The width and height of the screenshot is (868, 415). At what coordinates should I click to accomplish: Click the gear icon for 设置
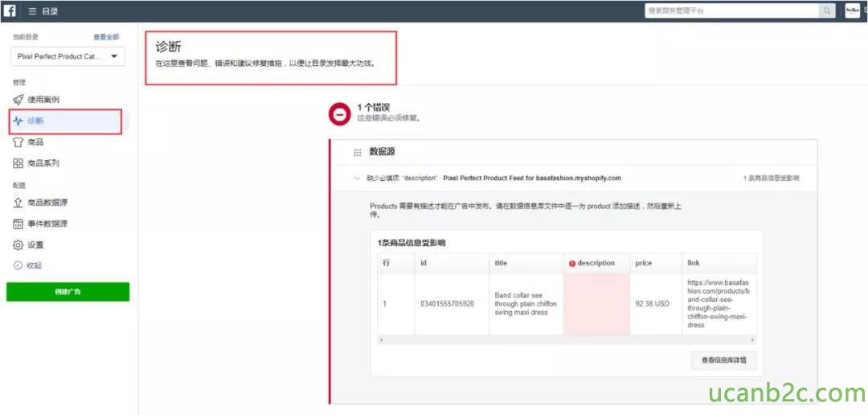[18, 245]
